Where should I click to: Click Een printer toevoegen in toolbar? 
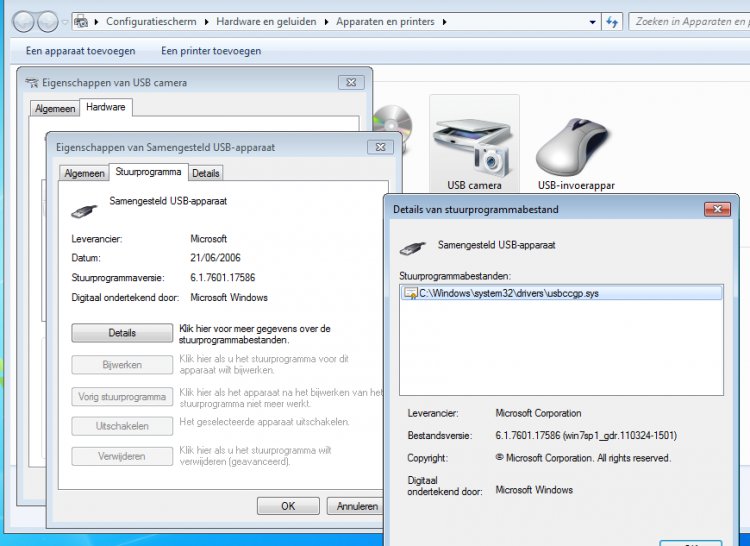(x=211, y=50)
